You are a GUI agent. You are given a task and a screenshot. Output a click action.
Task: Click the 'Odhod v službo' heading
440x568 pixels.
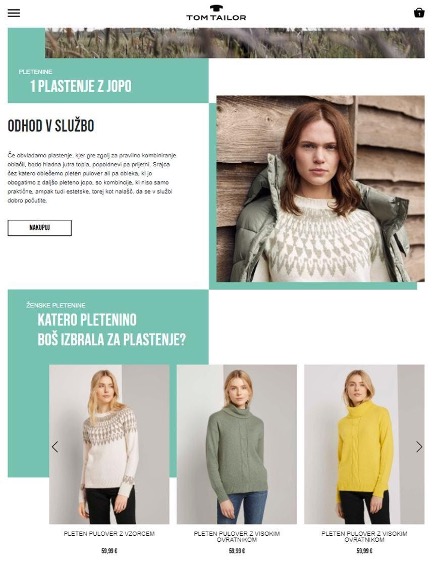pyautogui.click(x=51, y=126)
